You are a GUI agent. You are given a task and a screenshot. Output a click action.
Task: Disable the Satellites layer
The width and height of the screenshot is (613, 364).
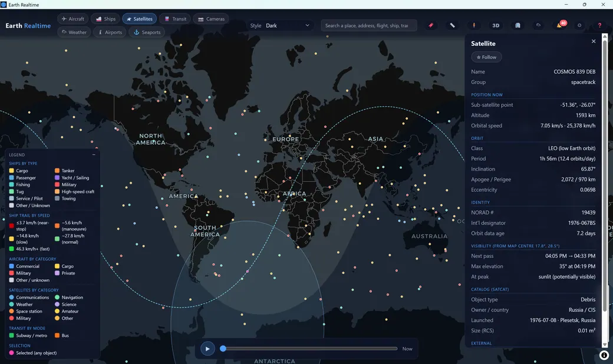point(140,19)
